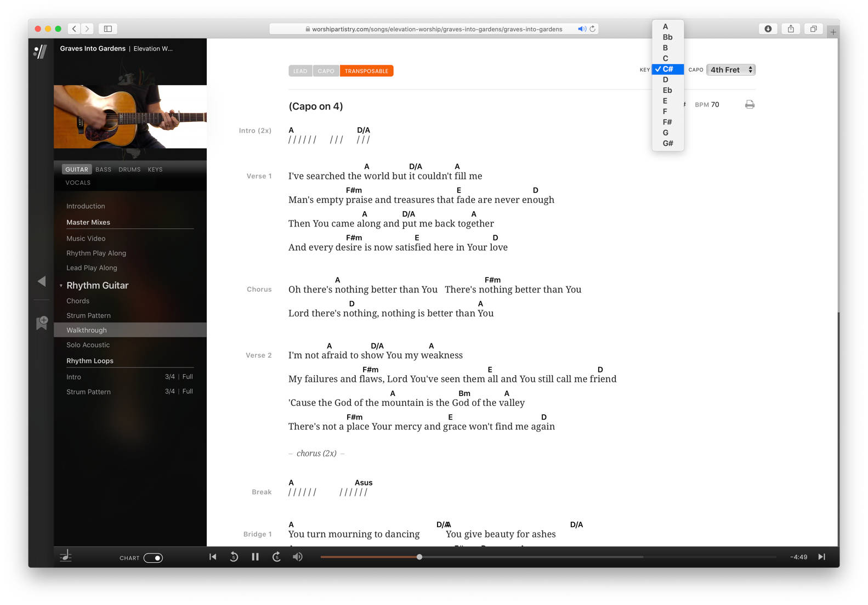
Task: Switch the chart to LEAD mode
Action: point(300,71)
